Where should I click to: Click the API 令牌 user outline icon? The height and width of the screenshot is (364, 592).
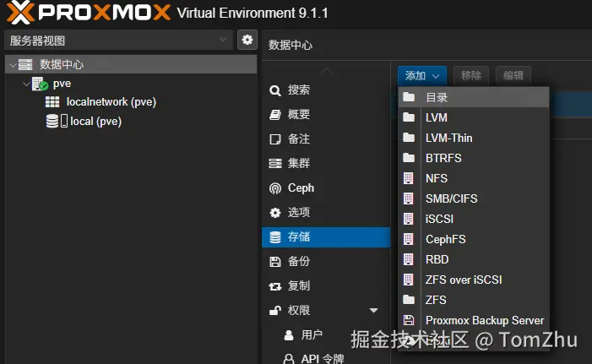(x=289, y=358)
